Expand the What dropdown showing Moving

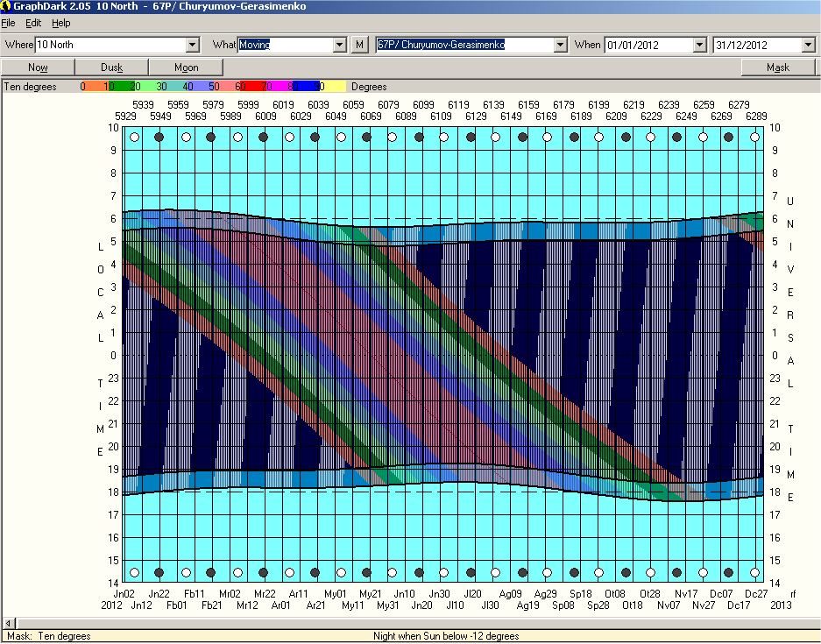coord(340,45)
